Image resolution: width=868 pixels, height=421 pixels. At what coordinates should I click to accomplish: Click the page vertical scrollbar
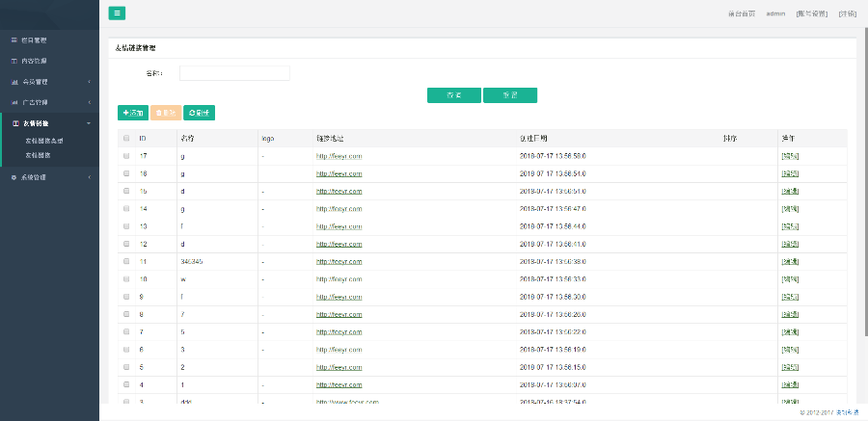tap(864, 183)
